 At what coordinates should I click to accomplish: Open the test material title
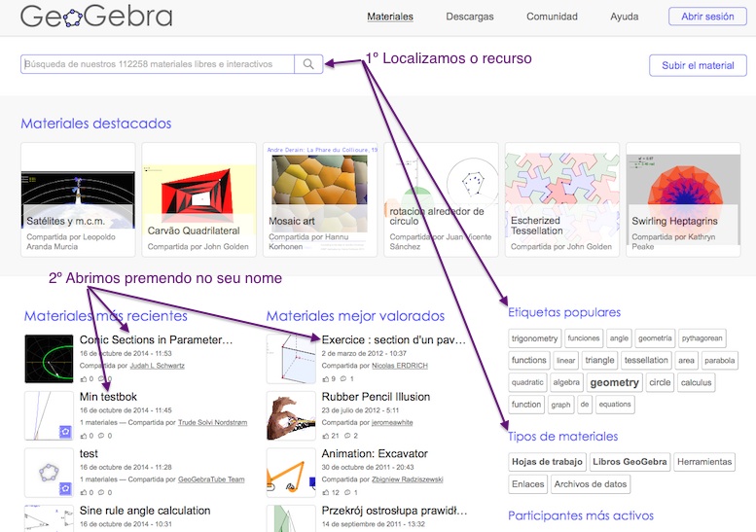click(x=89, y=453)
